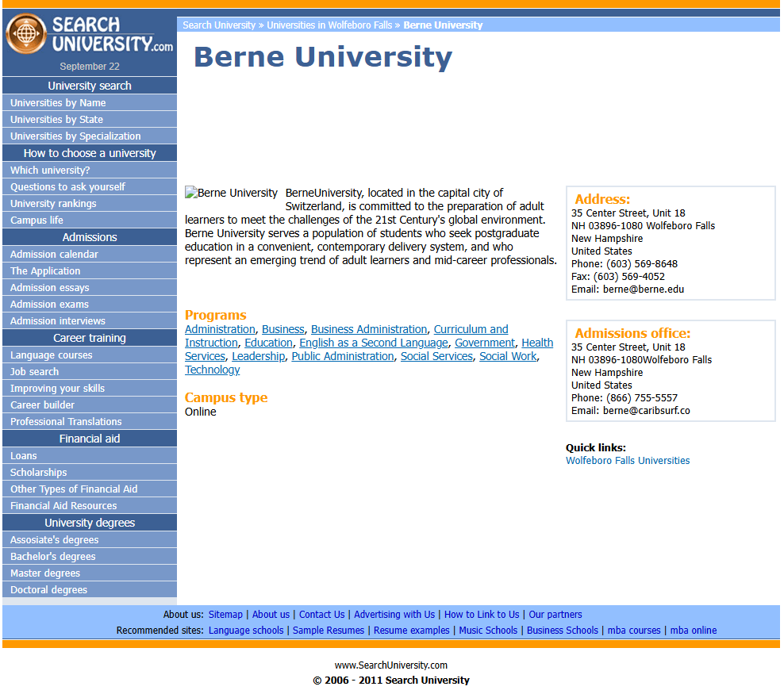
Task: Open Advertising with Us link
Action: [x=394, y=615]
